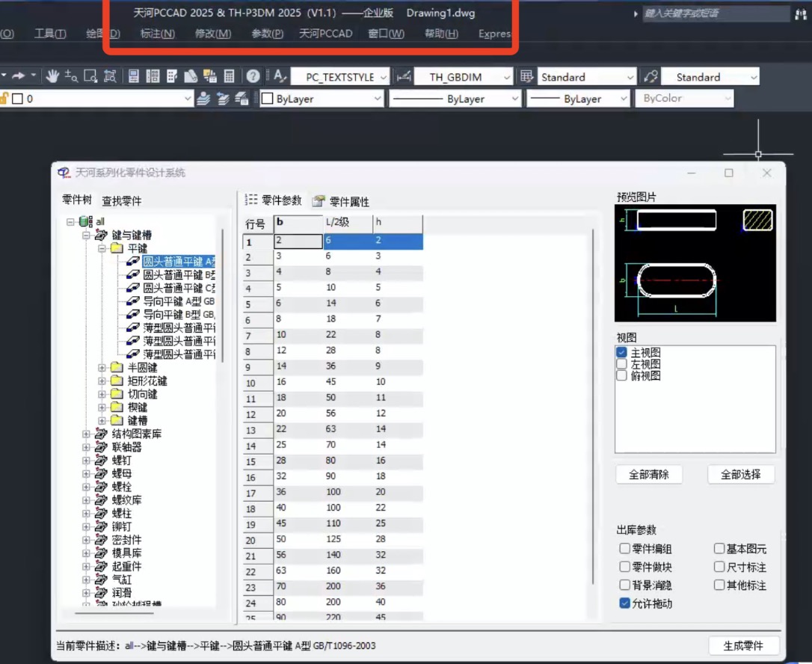Viewport: 812px width, 664px height.
Task: Click the realtime zoom magnifier icon
Action: (71, 76)
